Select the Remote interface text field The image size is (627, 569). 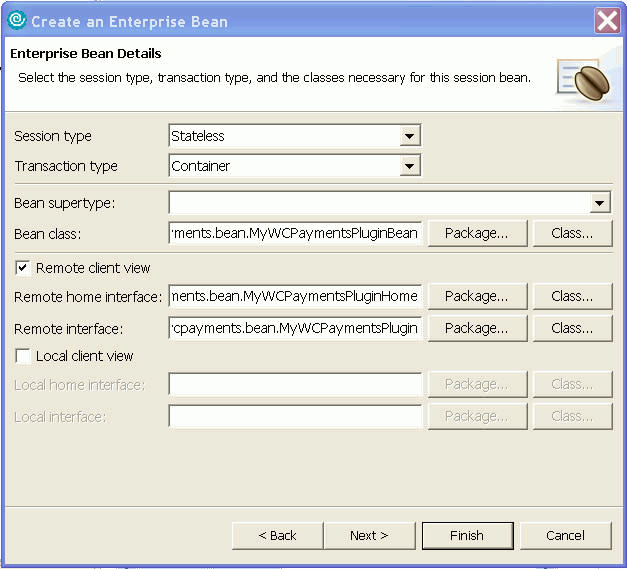click(296, 328)
